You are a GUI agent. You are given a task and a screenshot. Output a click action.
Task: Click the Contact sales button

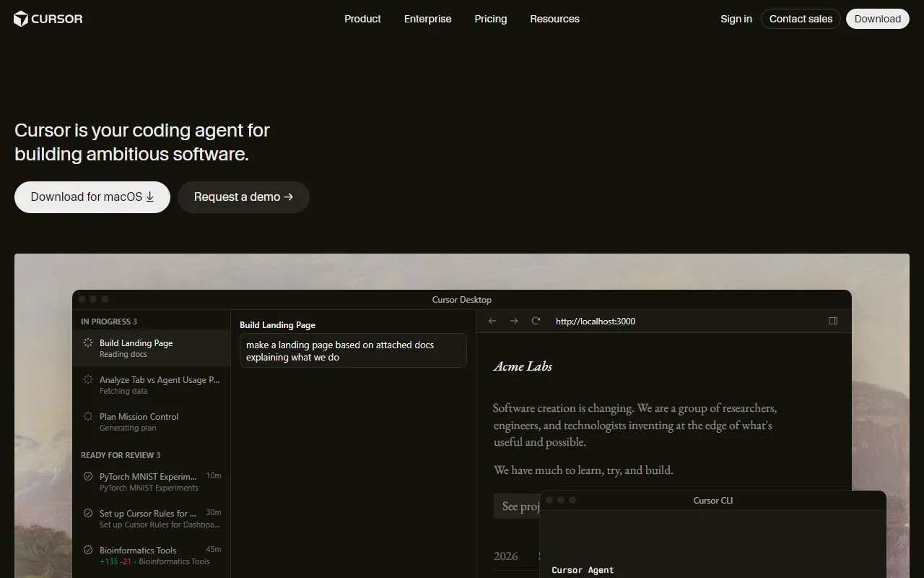tap(801, 19)
